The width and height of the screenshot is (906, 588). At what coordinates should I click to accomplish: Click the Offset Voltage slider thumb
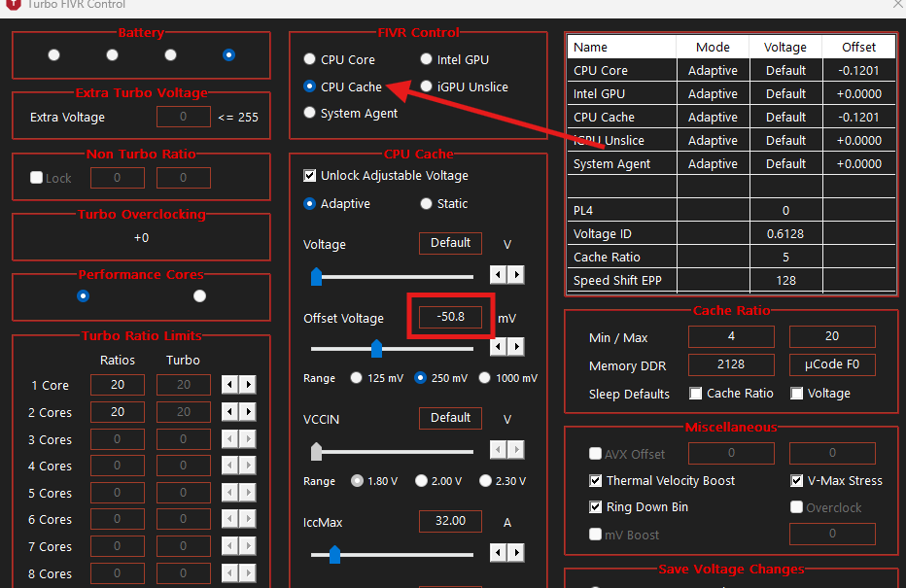pos(377,348)
